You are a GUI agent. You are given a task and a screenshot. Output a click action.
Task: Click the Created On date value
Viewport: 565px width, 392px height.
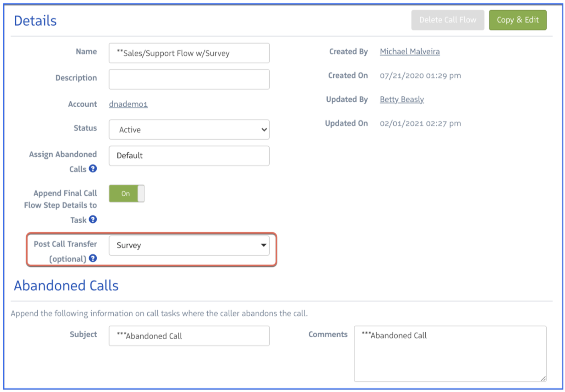(420, 76)
